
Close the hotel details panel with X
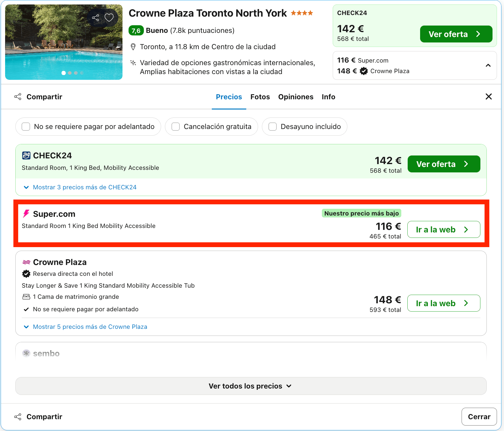pyautogui.click(x=488, y=96)
